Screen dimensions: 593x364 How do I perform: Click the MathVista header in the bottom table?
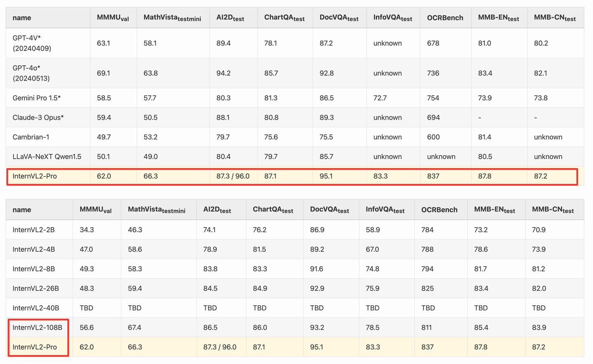156,210
